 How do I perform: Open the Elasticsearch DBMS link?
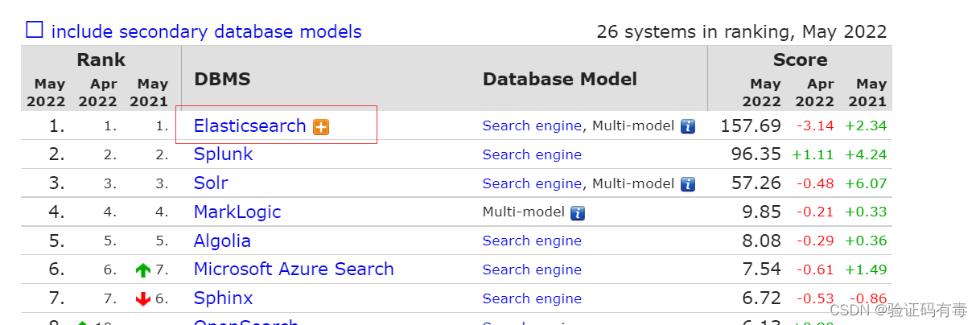point(250,126)
